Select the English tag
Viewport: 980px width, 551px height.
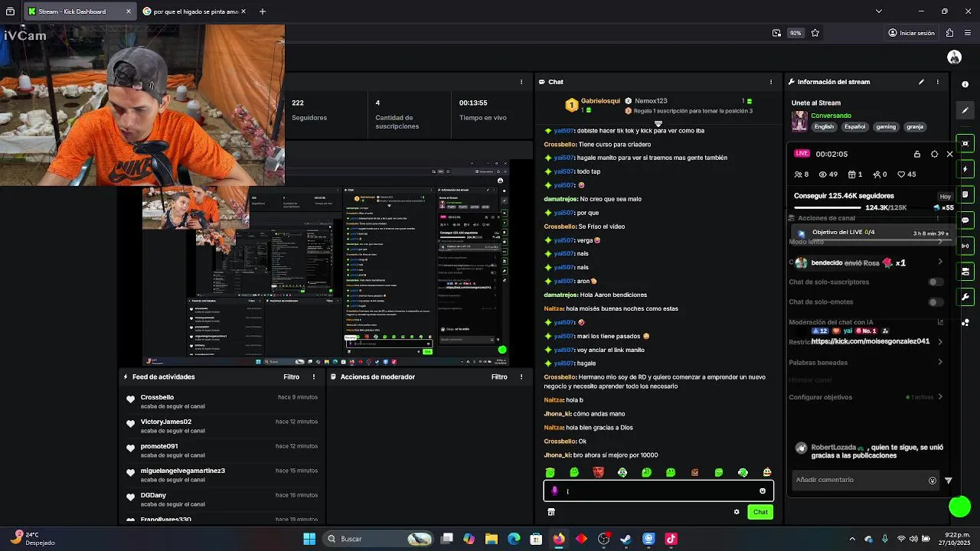[x=824, y=127]
